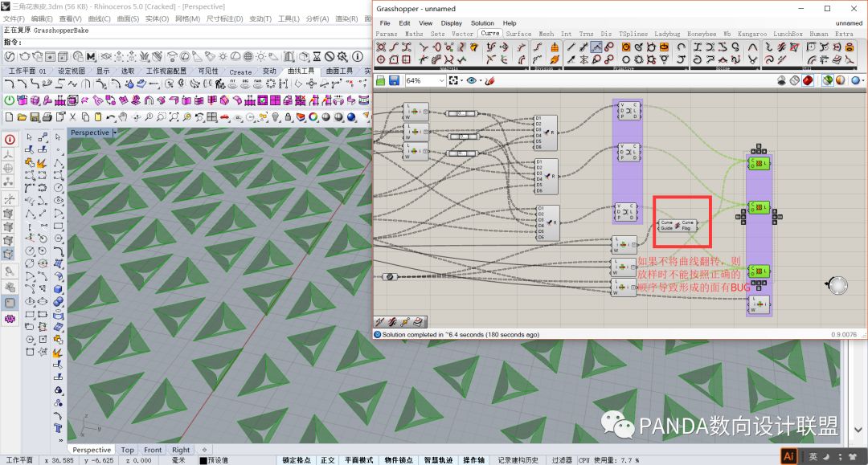Toggle 正交 ortho mode in status bar
Viewport: 868px width, 465px height.
(x=328, y=460)
